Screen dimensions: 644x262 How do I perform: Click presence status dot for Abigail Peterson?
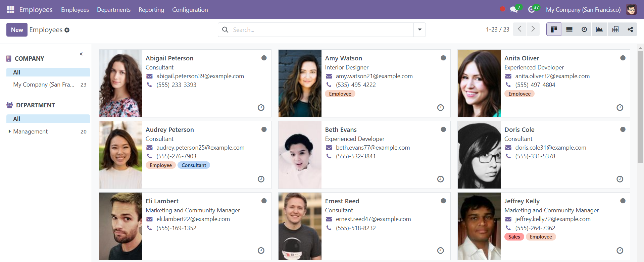(x=264, y=58)
